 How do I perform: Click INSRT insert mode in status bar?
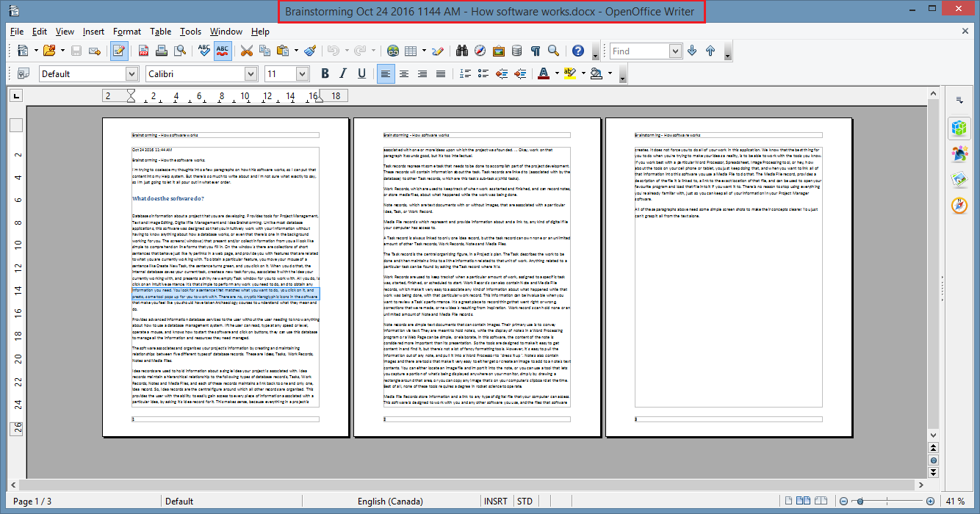494,502
